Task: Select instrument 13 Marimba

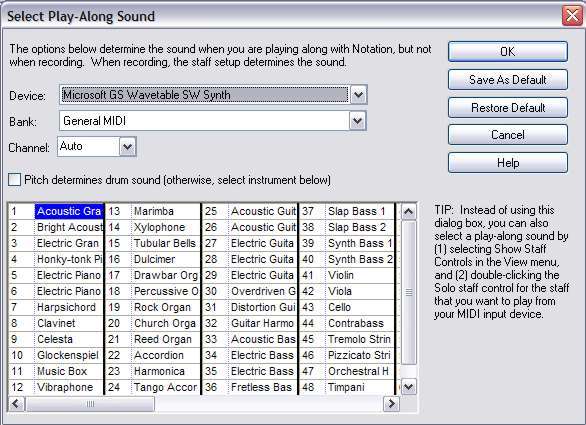Action: [x=166, y=211]
